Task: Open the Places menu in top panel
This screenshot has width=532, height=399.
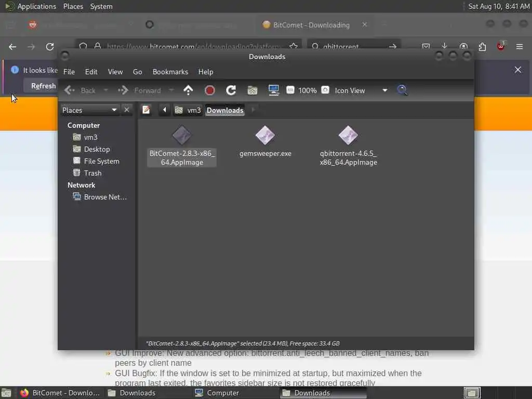Action: [73, 6]
